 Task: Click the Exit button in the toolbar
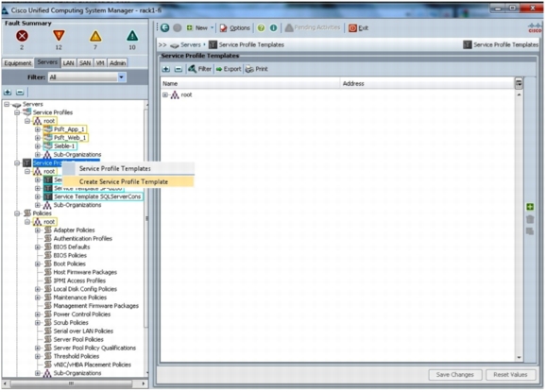point(358,27)
